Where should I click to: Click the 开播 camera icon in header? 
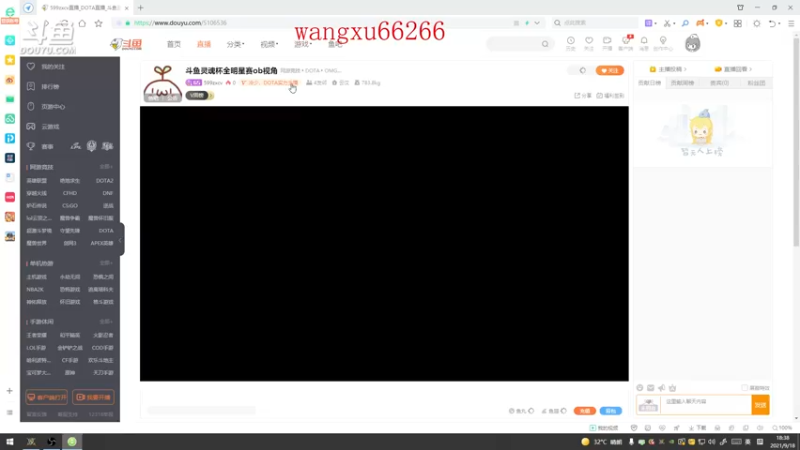[607, 41]
